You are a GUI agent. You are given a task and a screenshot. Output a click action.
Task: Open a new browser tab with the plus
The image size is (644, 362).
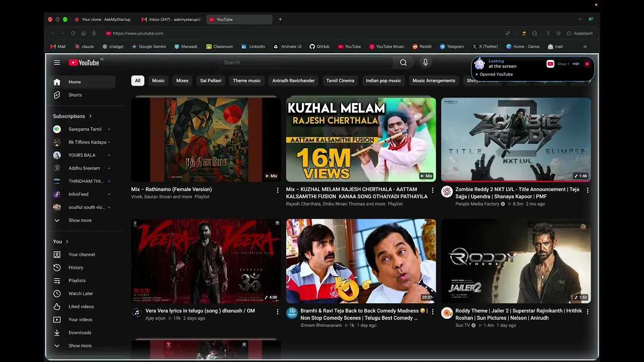[280, 20]
